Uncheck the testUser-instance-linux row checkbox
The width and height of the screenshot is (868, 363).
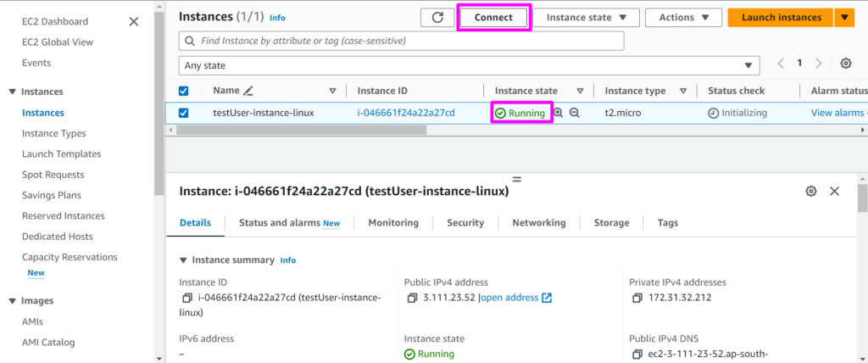point(184,113)
